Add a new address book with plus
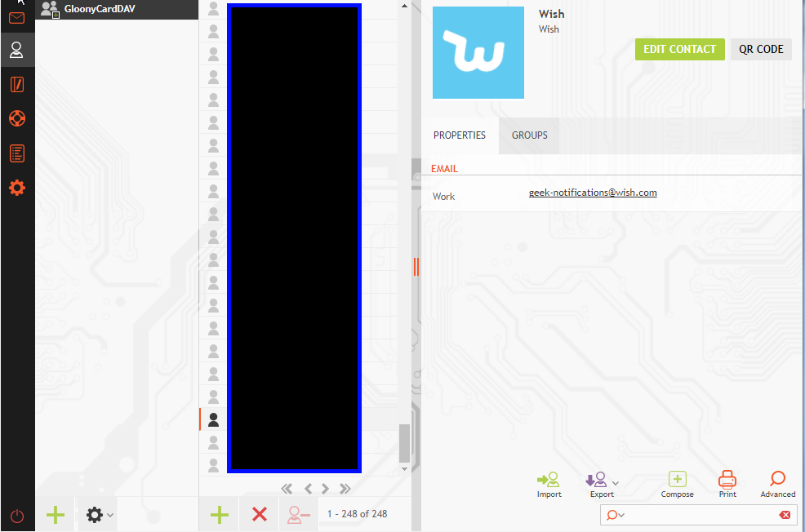805x532 pixels. pos(56,515)
